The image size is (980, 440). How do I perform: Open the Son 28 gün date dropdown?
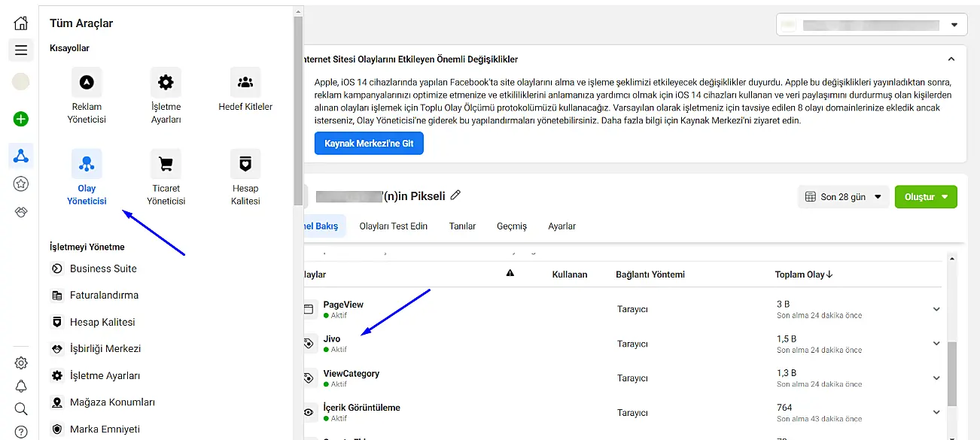point(843,197)
